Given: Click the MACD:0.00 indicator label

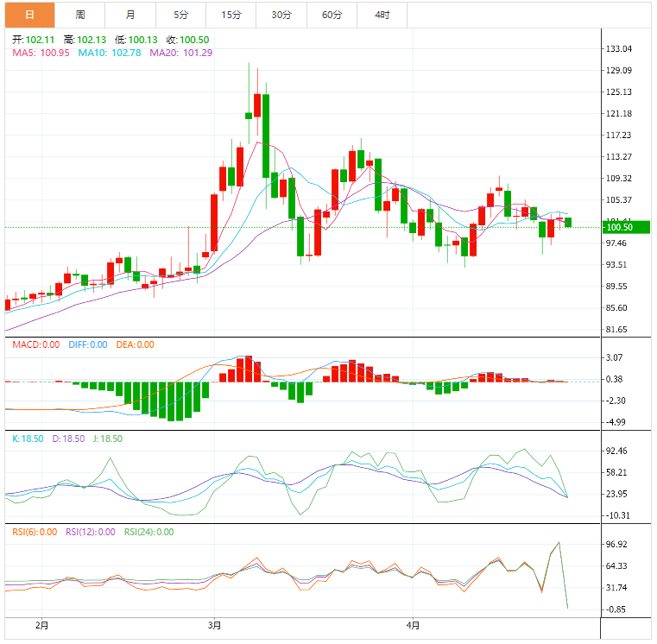Looking at the screenshot, I should 35,344.
